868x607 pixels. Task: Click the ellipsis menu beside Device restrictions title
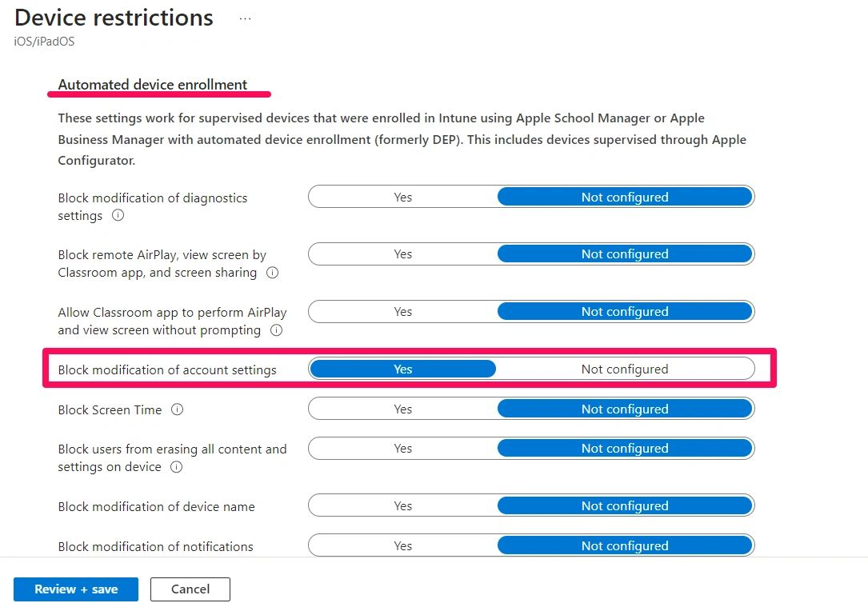(x=245, y=17)
